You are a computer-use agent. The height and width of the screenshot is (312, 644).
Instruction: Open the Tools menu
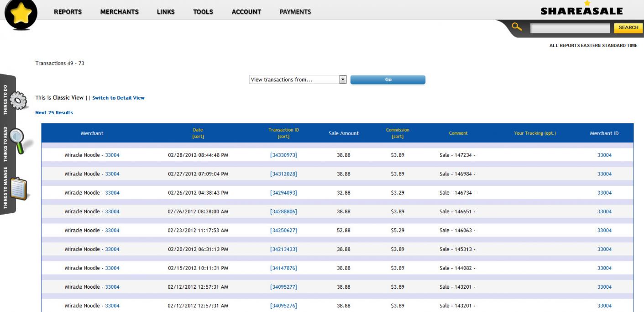tap(203, 12)
